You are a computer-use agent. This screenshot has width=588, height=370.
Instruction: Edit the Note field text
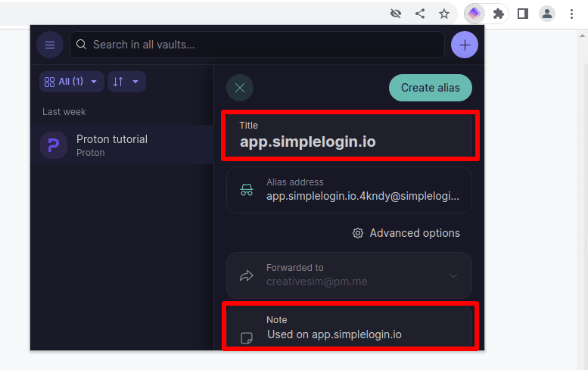pos(334,334)
